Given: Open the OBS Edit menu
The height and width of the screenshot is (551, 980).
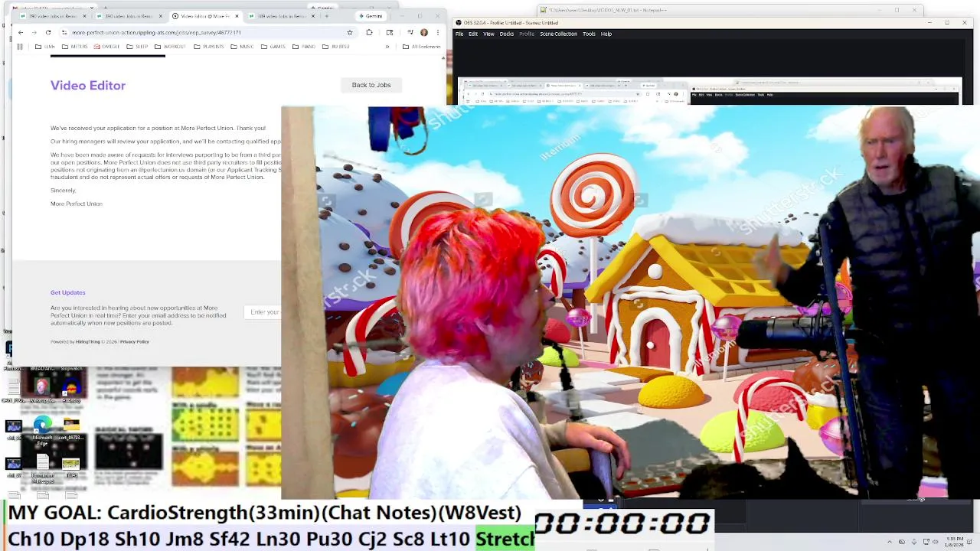Looking at the screenshot, I should 473,34.
